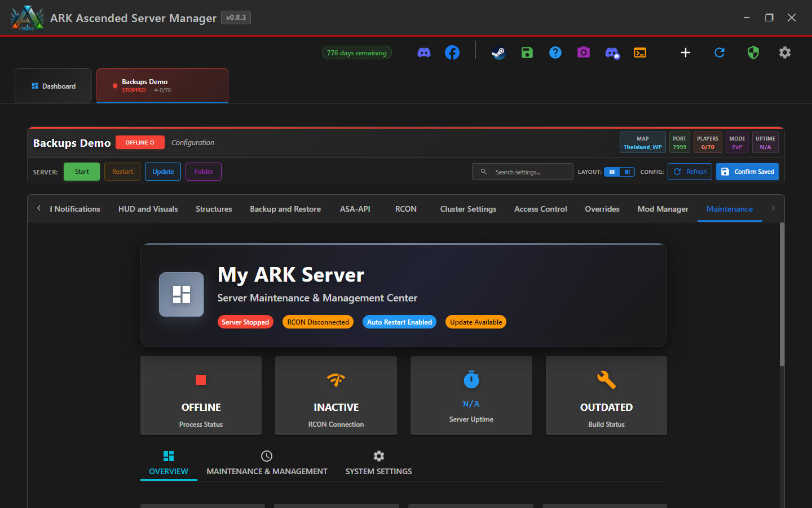Go to the Structures tab
Viewport: 812px width, 508px height.
pyautogui.click(x=214, y=209)
